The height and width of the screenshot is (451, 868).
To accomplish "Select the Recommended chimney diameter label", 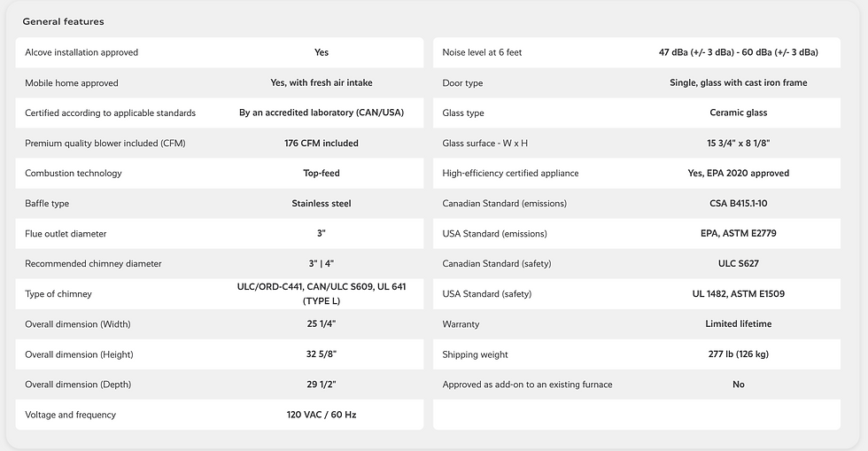I will point(93,264).
